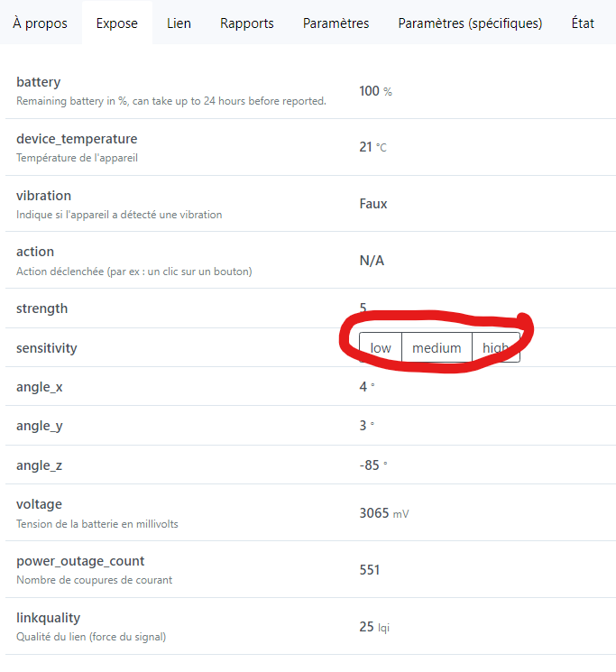Set sensitivity to medium
The height and width of the screenshot is (672, 616).
(x=437, y=347)
